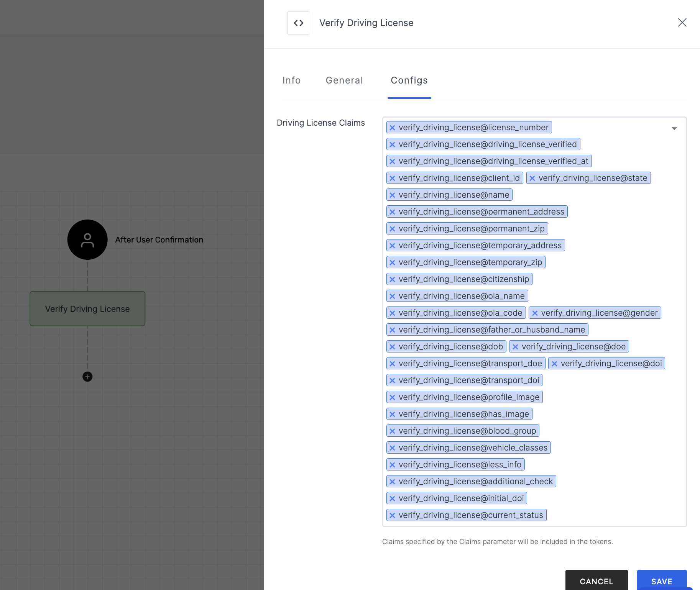
Task: Add a step with the plus node
Action: pyautogui.click(x=87, y=377)
